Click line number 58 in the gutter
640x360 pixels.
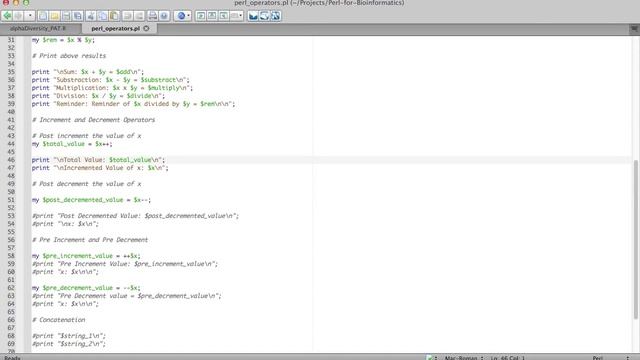pos(11,256)
